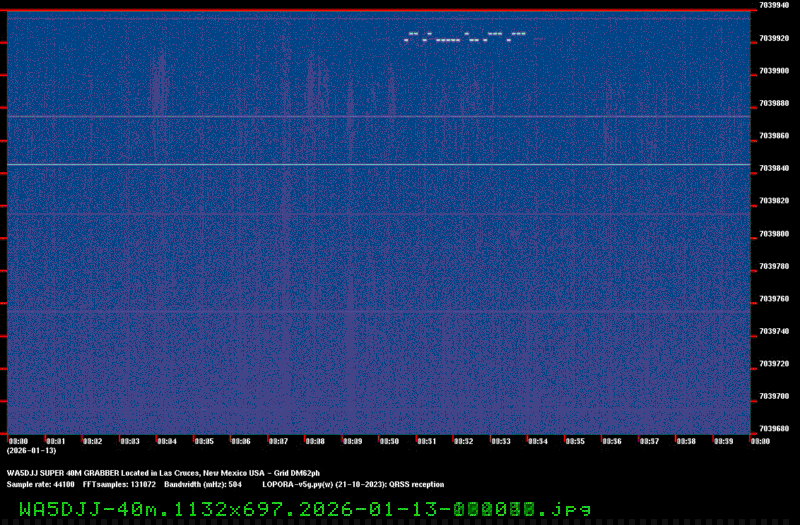Image resolution: width=800 pixels, height=525 pixels.
Task: Click the red line at top of spectrogram
Action: [378, 10]
